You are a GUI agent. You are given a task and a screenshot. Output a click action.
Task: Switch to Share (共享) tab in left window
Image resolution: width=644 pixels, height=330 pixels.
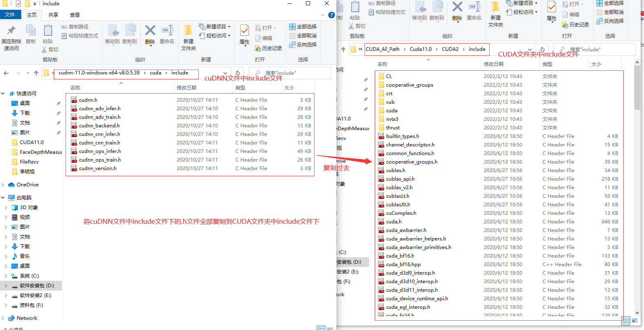(53, 15)
